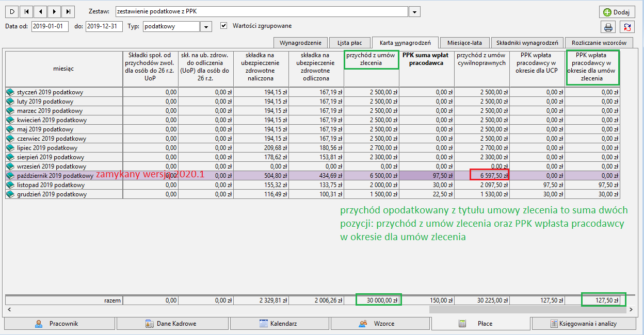Click the cell with value 6 500,00 zł

372,176
